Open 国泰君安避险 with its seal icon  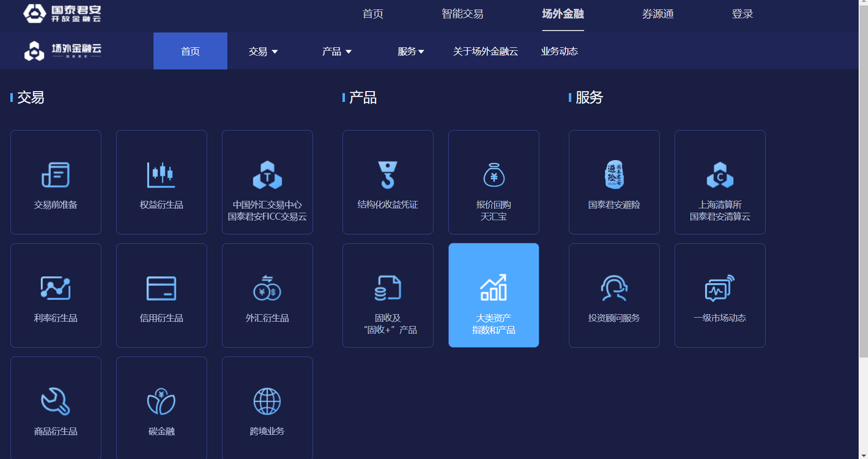[614, 175]
